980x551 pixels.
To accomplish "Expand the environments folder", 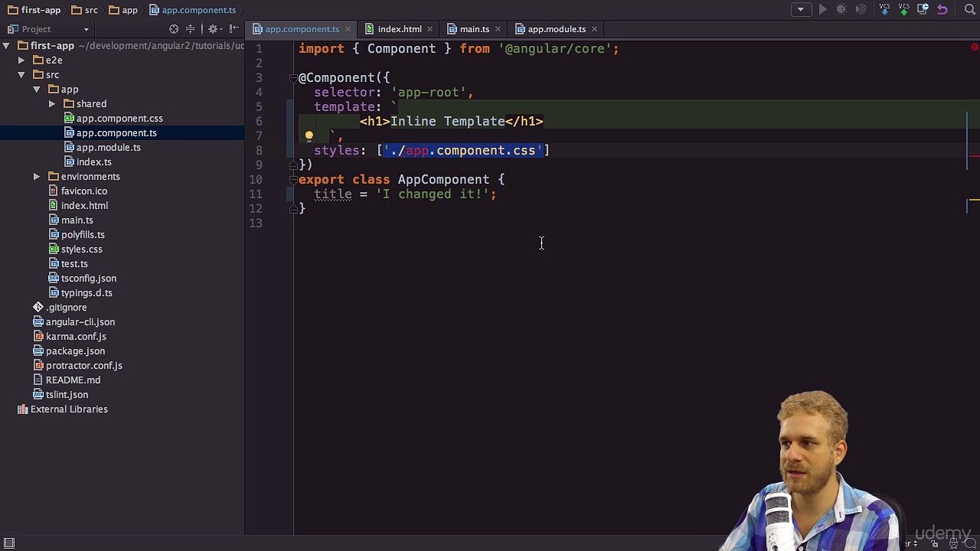I will tap(37, 177).
